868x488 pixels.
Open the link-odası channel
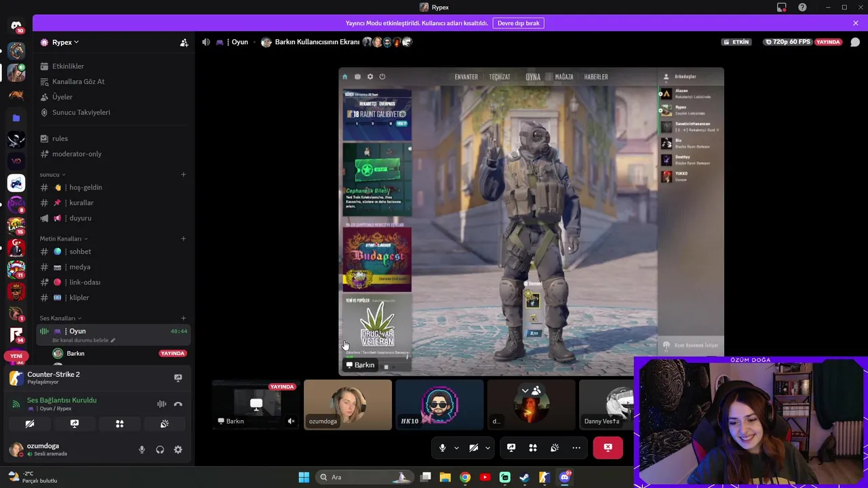click(x=85, y=282)
